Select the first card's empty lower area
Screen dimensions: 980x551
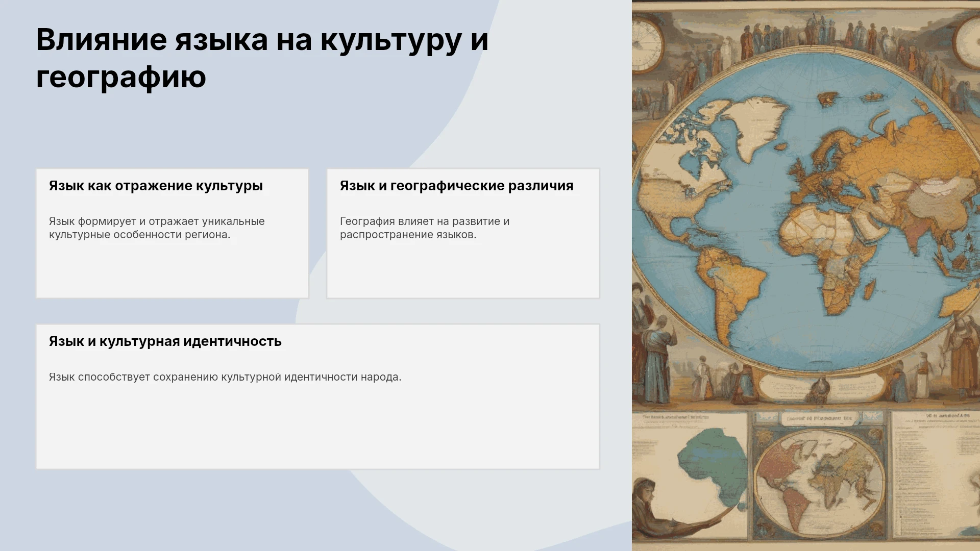pyautogui.click(x=172, y=270)
